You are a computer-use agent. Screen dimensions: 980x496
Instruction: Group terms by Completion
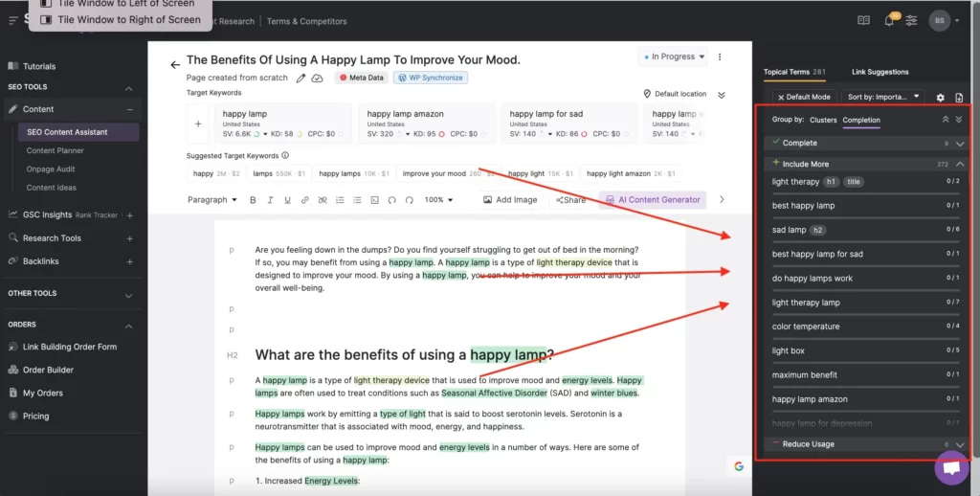(x=861, y=121)
